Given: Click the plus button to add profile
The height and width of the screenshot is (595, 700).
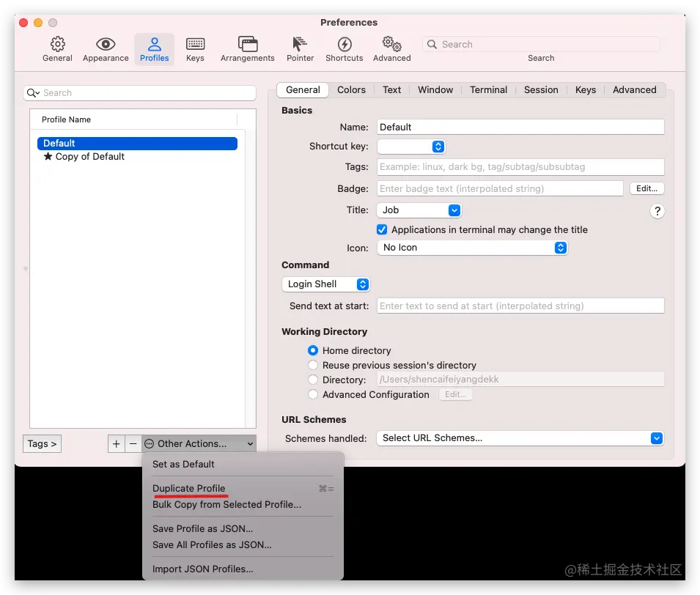Looking at the screenshot, I should pos(116,443).
